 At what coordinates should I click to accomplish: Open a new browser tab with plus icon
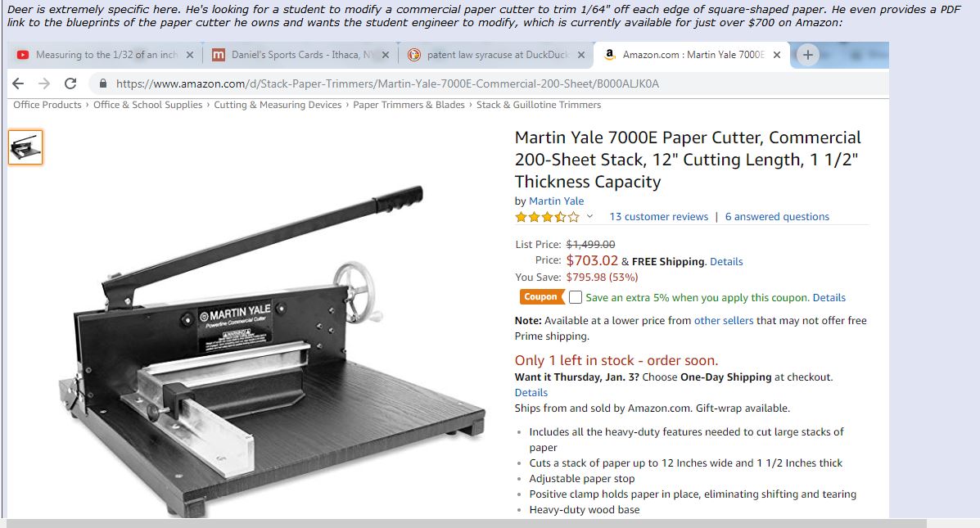click(807, 55)
